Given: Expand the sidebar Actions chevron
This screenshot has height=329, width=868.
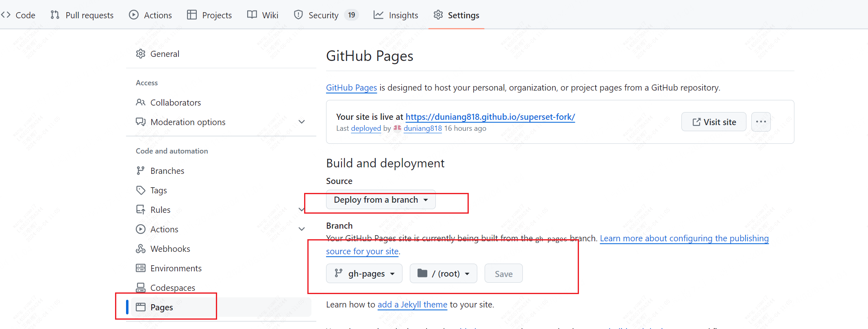Looking at the screenshot, I should tap(302, 229).
